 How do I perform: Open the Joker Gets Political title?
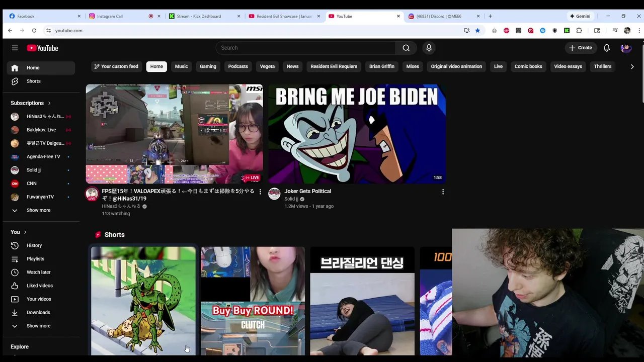(x=307, y=191)
